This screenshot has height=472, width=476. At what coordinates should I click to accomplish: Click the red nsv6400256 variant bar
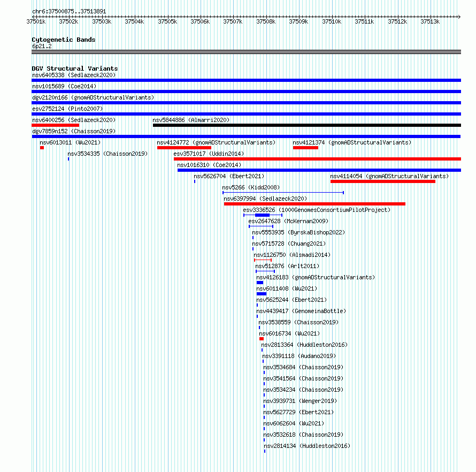point(55,125)
